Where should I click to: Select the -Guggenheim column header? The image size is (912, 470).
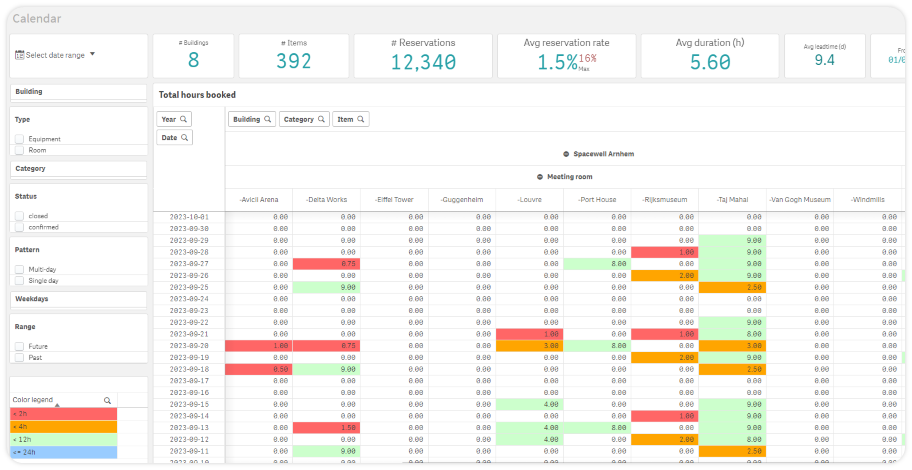pyautogui.click(x=462, y=200)
